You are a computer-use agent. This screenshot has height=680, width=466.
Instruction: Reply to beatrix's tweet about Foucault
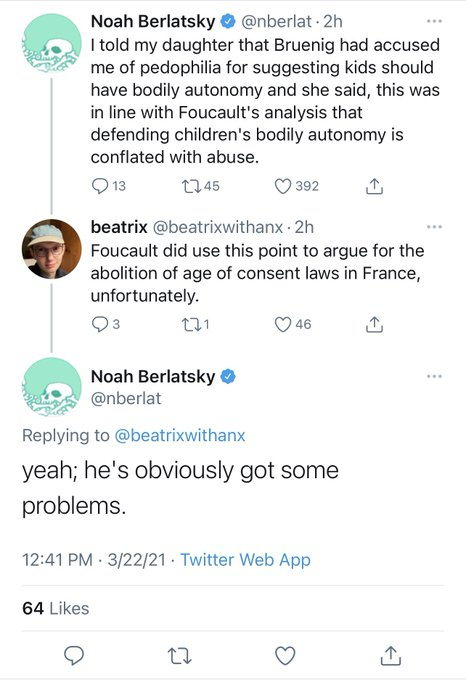(x=100, y=324)
